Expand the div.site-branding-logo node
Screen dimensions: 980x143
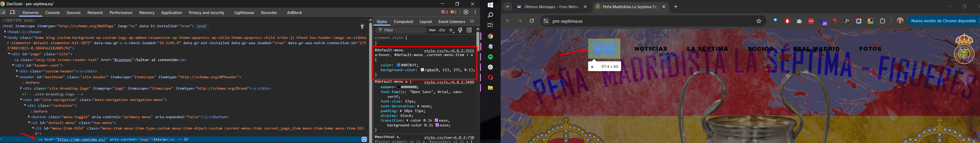coord(21,88)
